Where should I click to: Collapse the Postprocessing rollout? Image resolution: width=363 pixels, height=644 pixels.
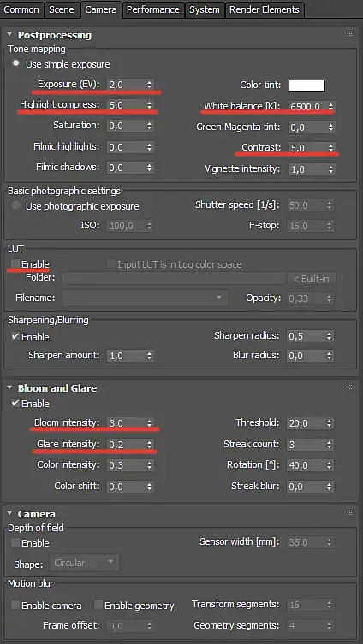[10, 34]
